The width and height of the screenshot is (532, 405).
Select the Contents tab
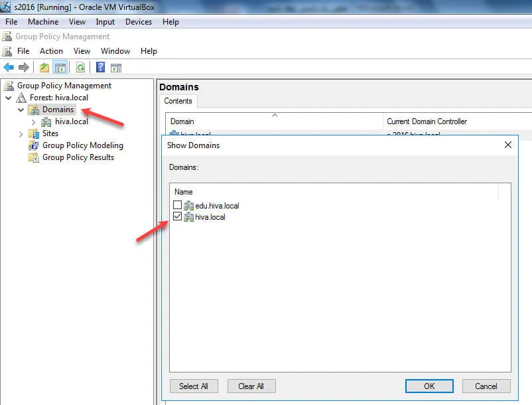click(178, 101)
